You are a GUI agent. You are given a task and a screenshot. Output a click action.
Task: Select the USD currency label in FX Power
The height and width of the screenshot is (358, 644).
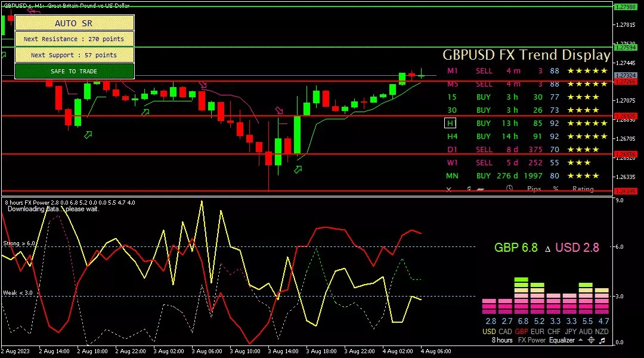click(489, 331)
